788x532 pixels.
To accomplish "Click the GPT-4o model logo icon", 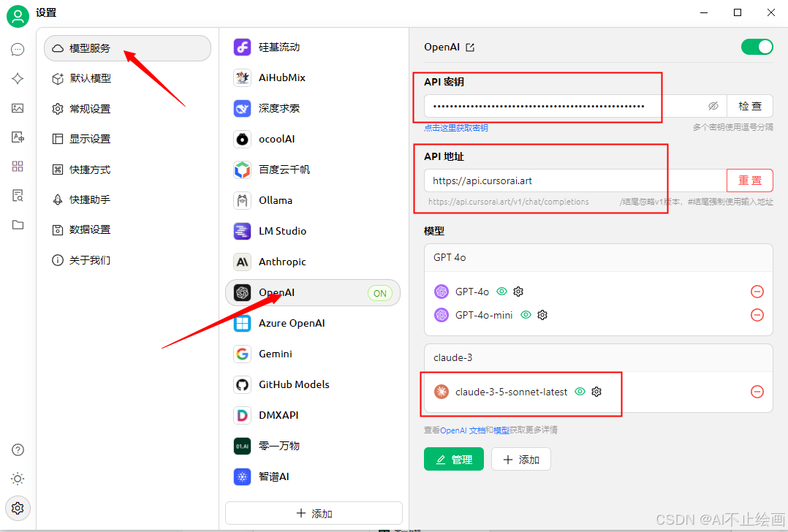I will (442, 292).
